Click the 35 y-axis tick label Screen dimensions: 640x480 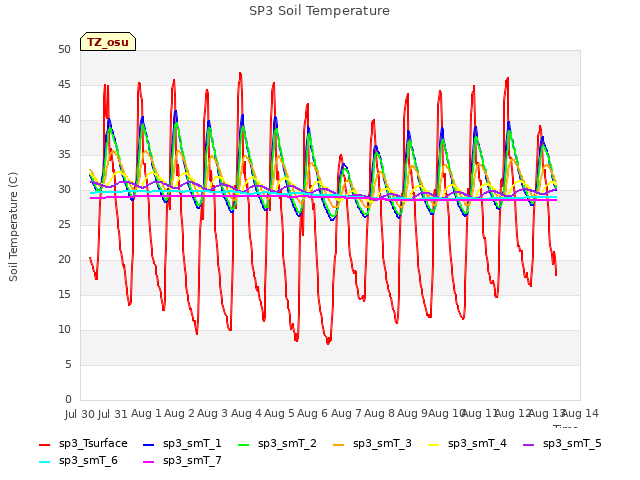(x=64, y=154)
